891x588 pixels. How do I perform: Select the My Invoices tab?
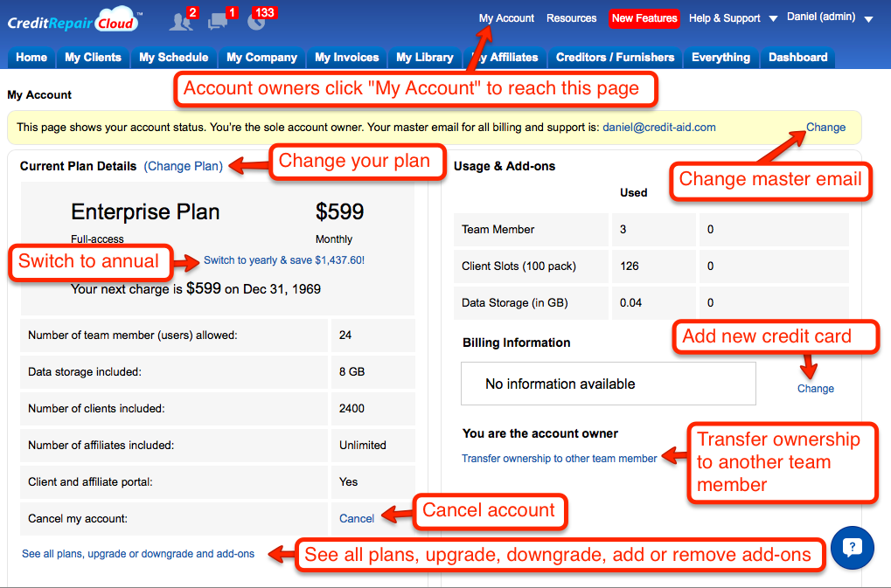(x=346, y=58)
